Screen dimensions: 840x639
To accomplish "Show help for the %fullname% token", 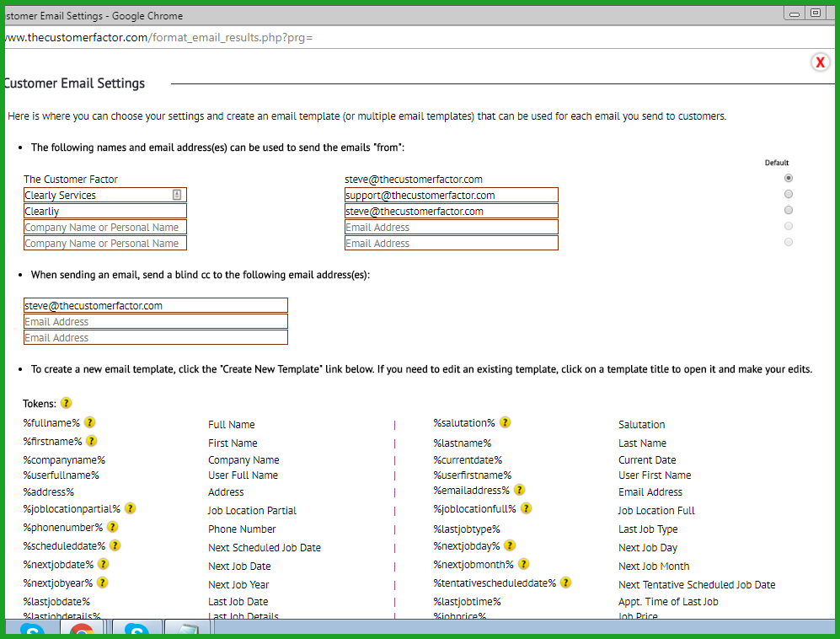I will click(x=90, y=422).
